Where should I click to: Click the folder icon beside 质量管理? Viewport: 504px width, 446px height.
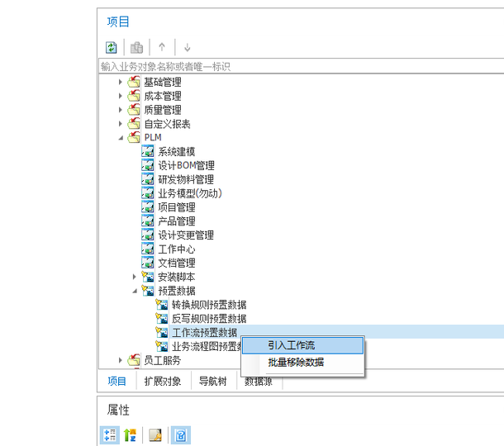pos(134,110)
